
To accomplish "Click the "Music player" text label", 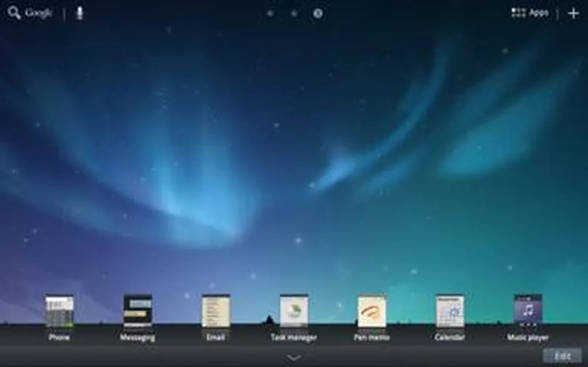I will 528,338.
